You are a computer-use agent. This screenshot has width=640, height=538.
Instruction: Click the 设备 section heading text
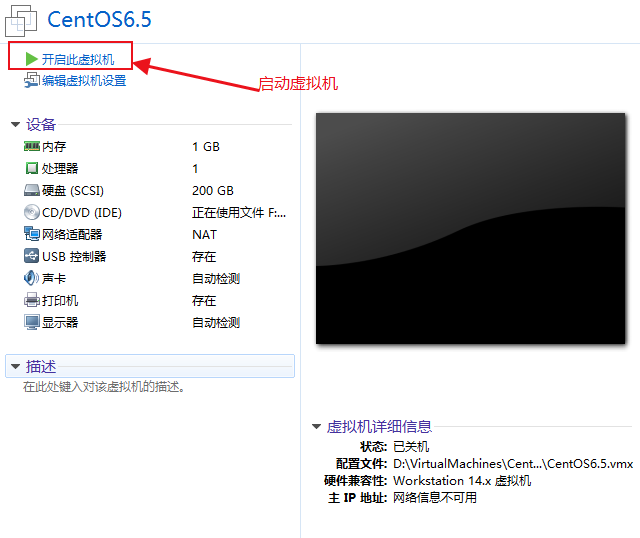[41, 124]
